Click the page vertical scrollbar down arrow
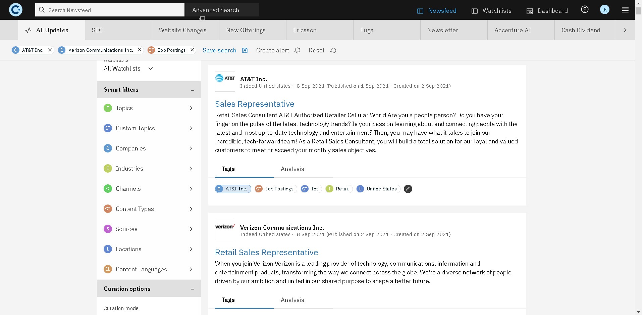This screenshot has width=644, height=315. click(x=638, y=312)
